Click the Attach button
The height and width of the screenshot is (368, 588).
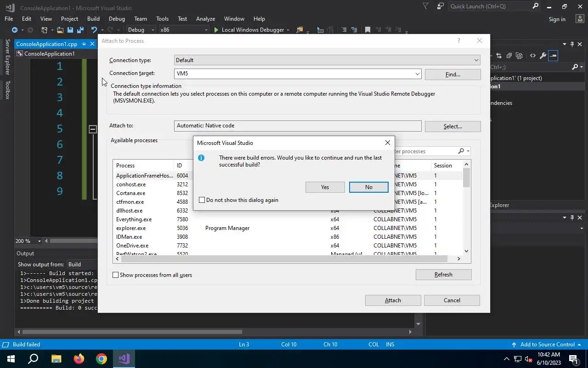393,300
